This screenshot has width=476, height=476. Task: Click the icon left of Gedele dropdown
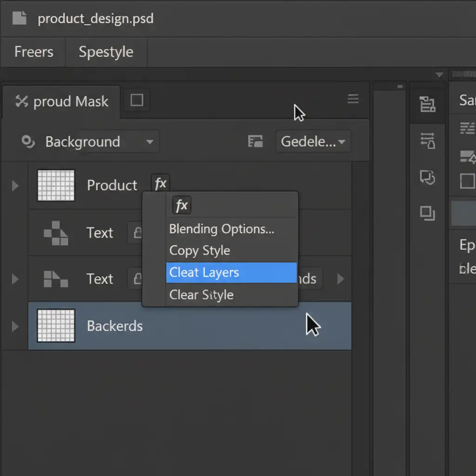pyautogui.click(x=255, y=141)
